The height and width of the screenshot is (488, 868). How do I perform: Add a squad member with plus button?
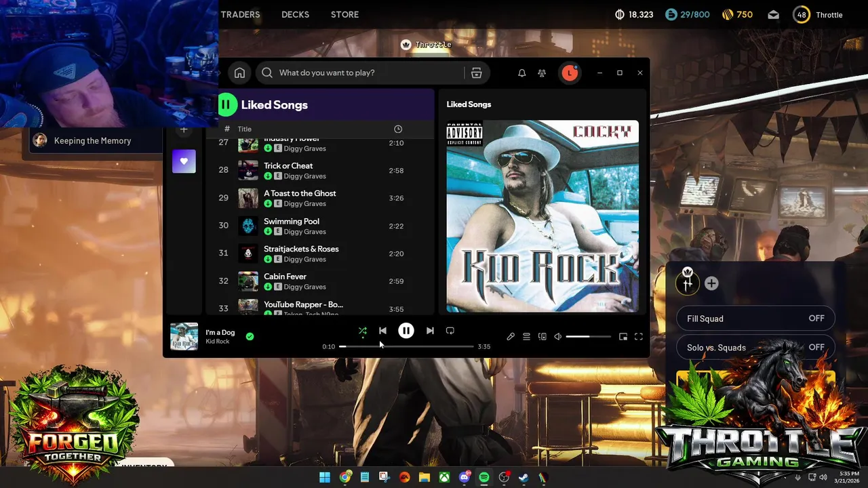(711, 283)
